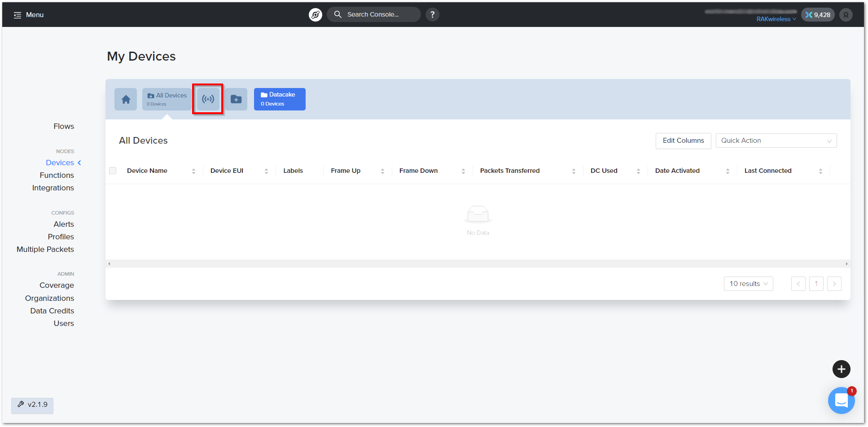
Task: Click the horizontal table scrollbar
Action: pyautogui.click(x=478, y=264)
